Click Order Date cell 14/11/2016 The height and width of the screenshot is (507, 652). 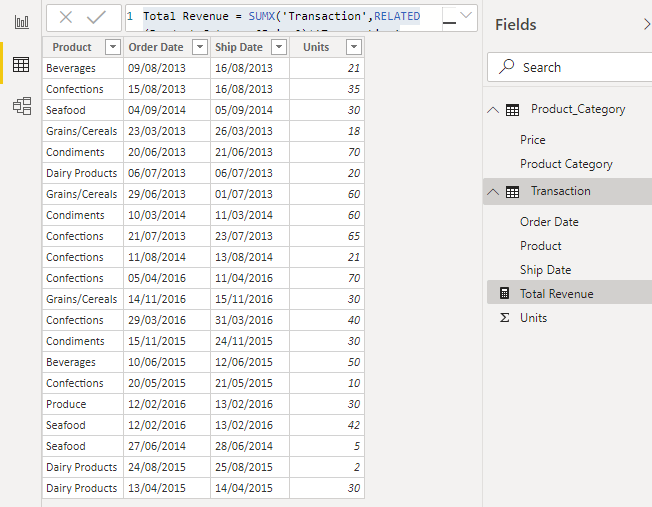[167, 299]
